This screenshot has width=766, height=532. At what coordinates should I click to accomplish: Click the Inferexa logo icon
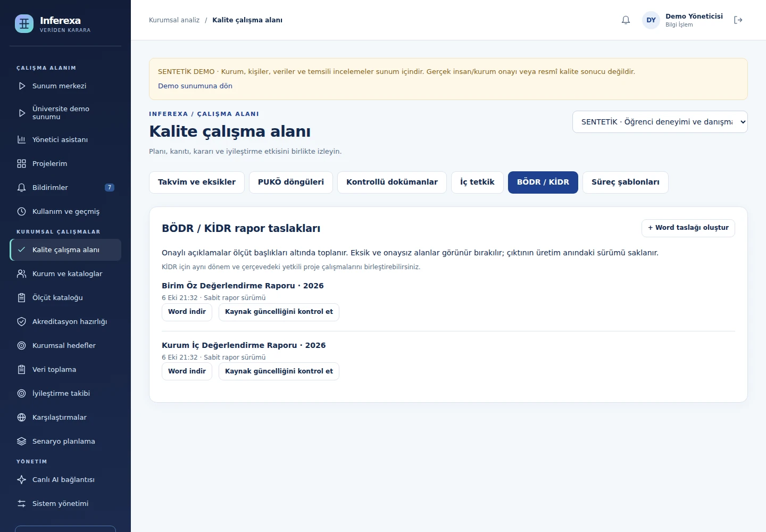point(24,23)
